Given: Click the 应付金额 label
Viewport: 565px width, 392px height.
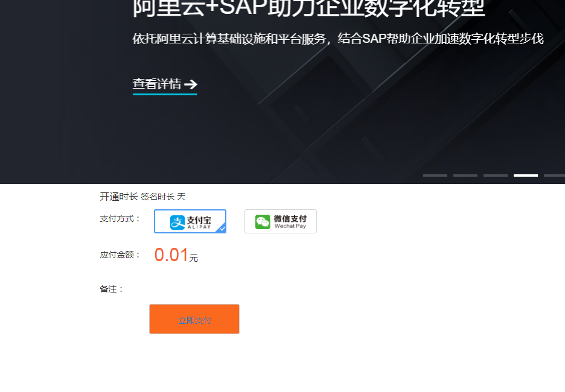Looking at the screenshot, I should (120, 255).
